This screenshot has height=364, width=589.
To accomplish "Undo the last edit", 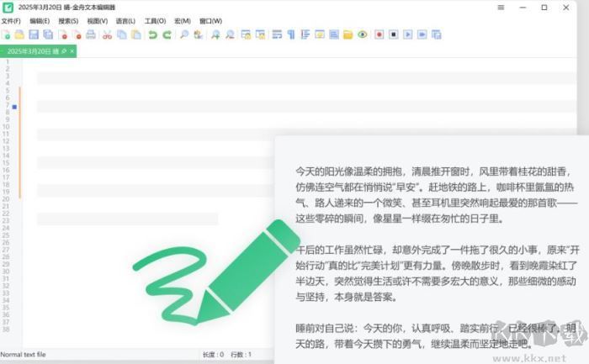I will coord(152,35).
